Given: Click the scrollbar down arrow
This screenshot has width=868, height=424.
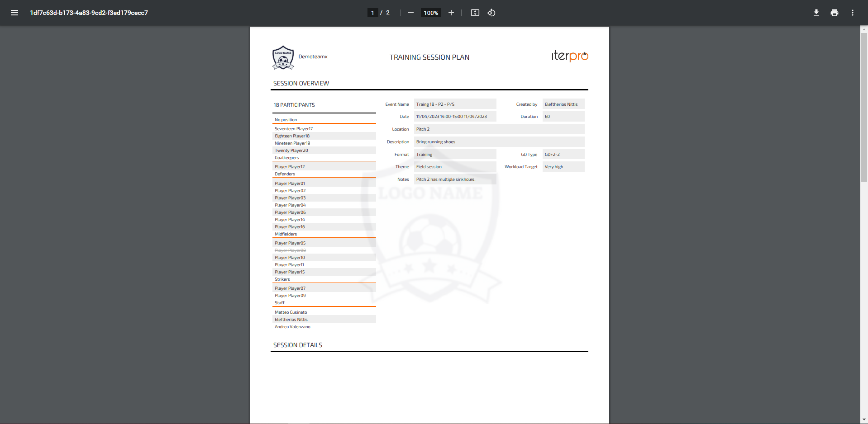Looking at the screenshot, I should tap(864, 420).
